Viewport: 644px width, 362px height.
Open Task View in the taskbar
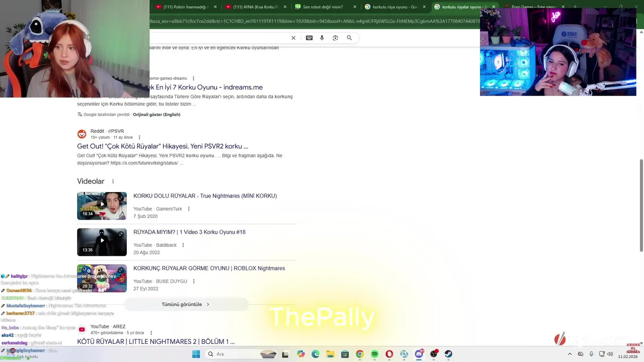286,354
